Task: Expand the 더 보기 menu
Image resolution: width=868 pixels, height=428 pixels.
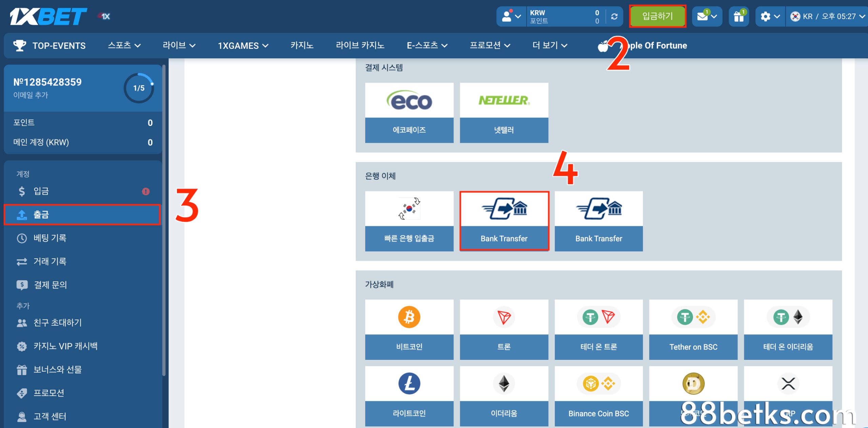Action: pyautogui.click(x=550, y=45)
